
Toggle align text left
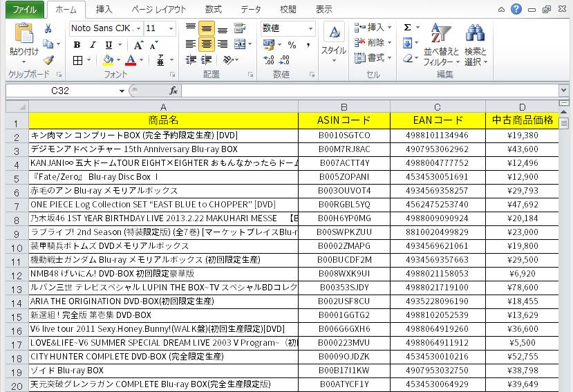pyautogui.click(x=191, y=44)
